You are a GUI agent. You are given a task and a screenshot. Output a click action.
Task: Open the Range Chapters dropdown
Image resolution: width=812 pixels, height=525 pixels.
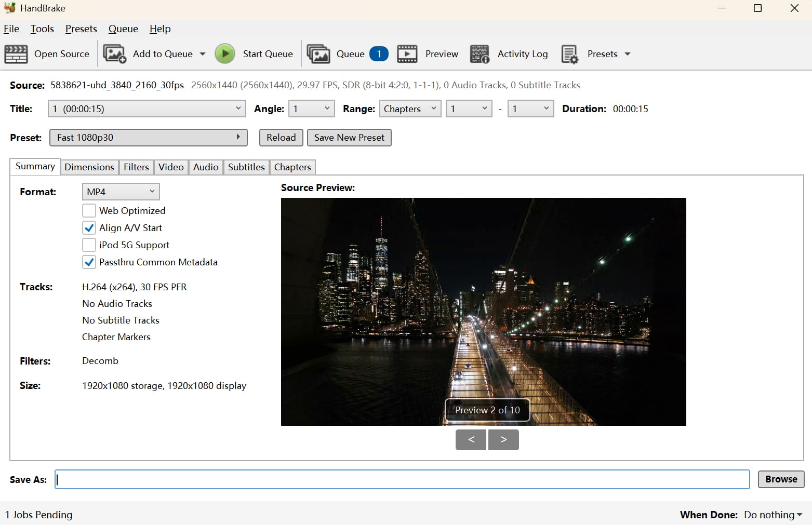pos(410,109)
